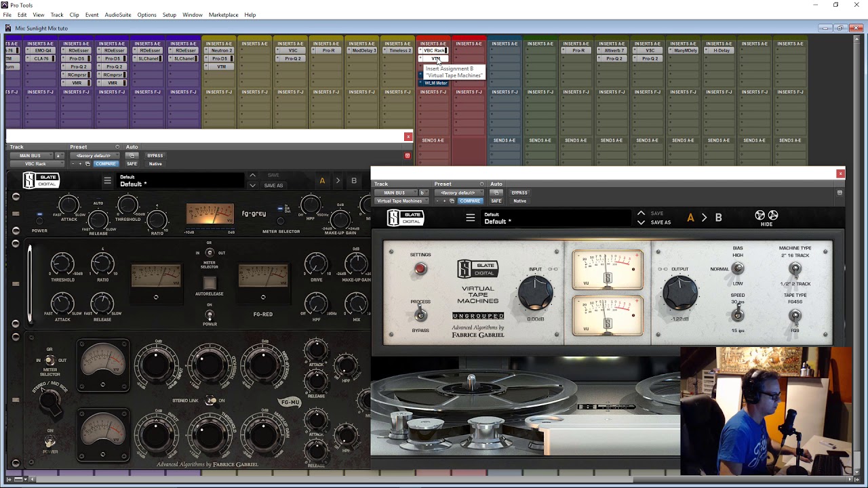Copy preset settings icon in VTM window
Viewport: 868px width, 488px height.
452,201
